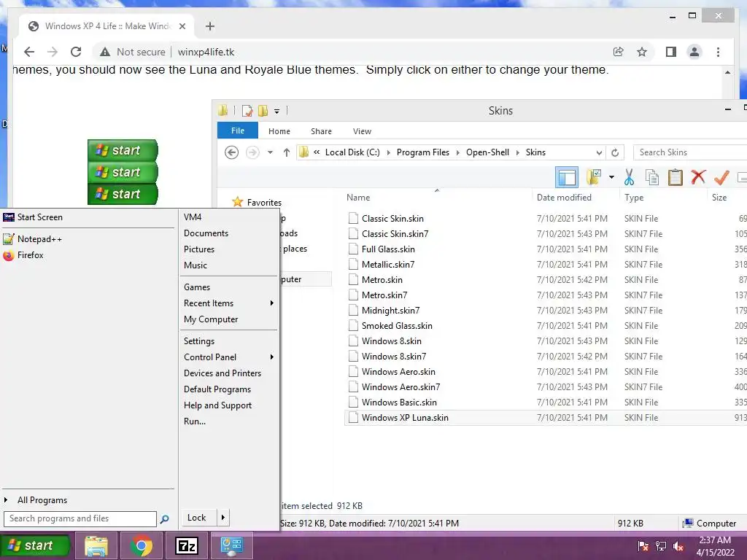Select Windows XP Luna.skin file
Screen dimensions: 747x560
[x=405, y=418]
